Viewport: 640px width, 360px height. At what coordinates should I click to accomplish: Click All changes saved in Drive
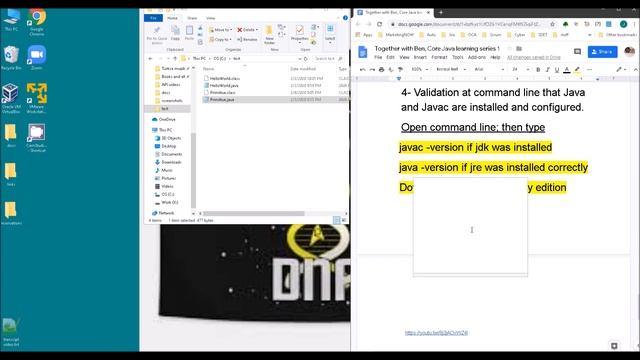pos(533,58)
